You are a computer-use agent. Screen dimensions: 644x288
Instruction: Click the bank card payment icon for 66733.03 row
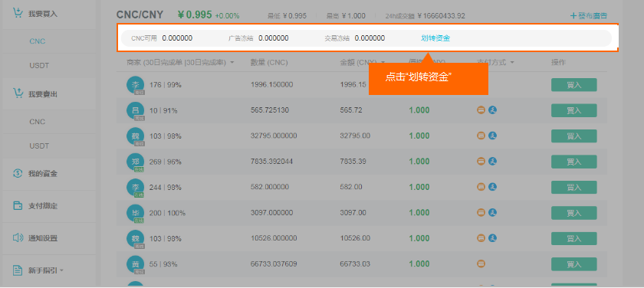481,263
